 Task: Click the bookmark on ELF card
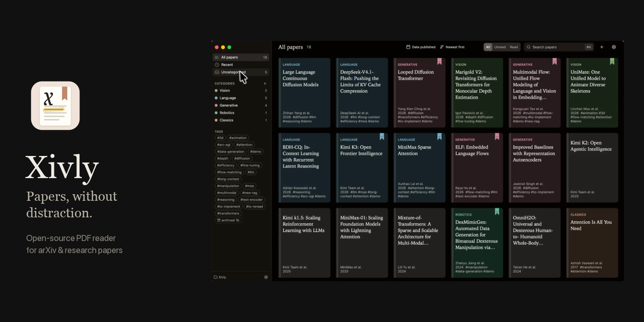pyautogui.click(x=497, y=136)
